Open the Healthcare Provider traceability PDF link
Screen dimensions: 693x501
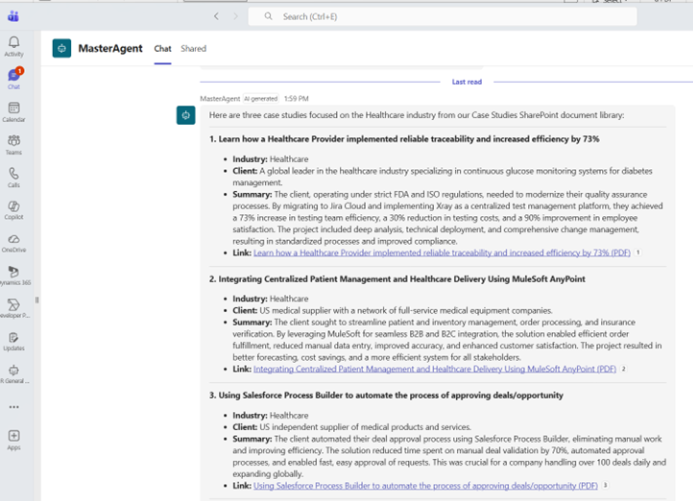441,253
